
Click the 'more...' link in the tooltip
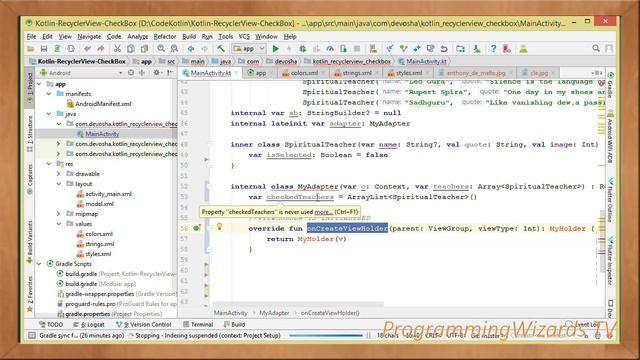click(x=324, y=212)
